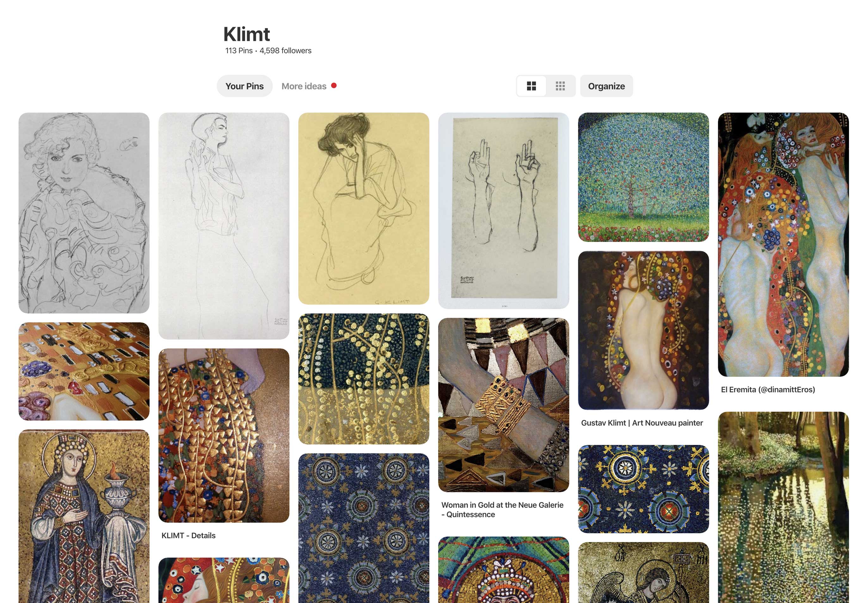Open the seated woman resting head sketch
The width and height of the screenshot is (868, 603).
click(363, 208)
